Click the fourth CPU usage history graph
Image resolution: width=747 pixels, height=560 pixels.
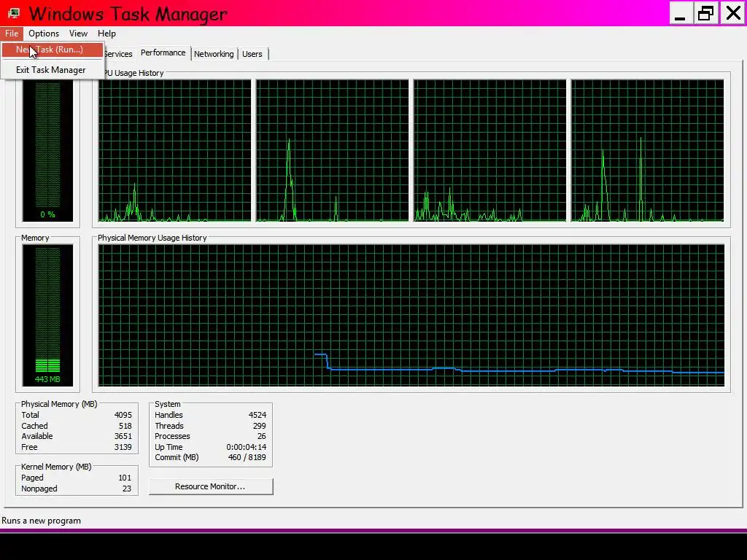point(648,150)
